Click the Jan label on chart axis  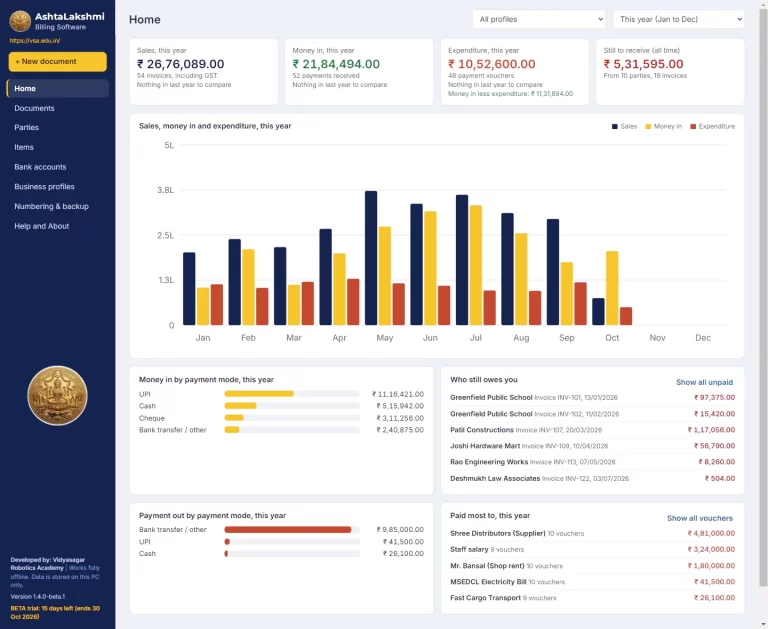pos(203,338)
